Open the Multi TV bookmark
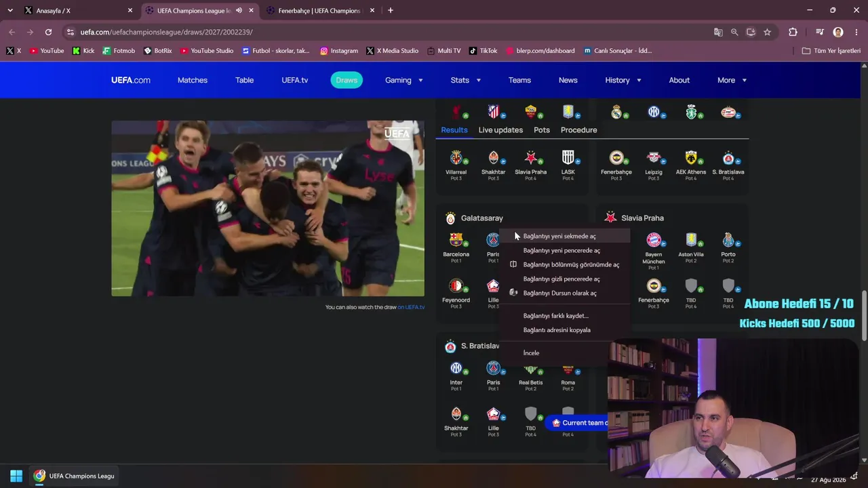868x488 pixels. pyautogui.click(x=443, y=51)
